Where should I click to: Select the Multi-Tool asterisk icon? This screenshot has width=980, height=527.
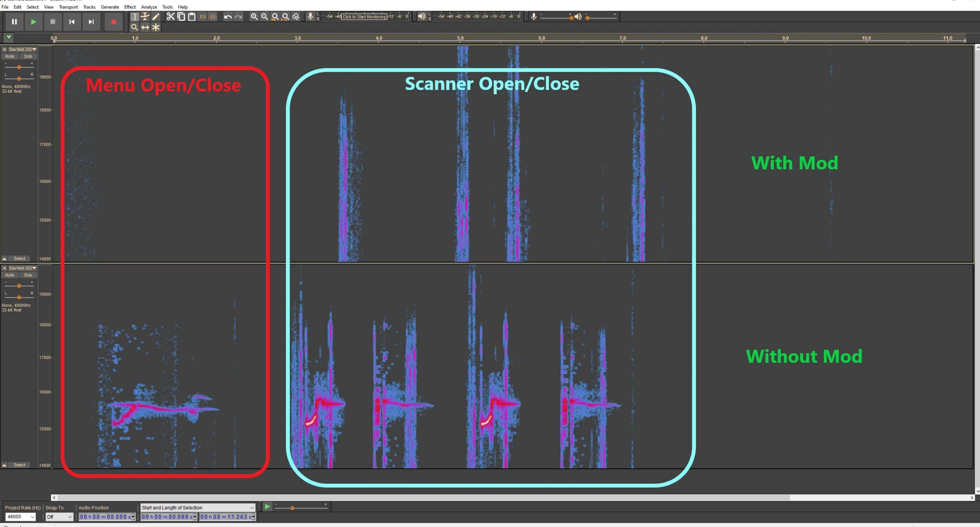pos(156,27)
